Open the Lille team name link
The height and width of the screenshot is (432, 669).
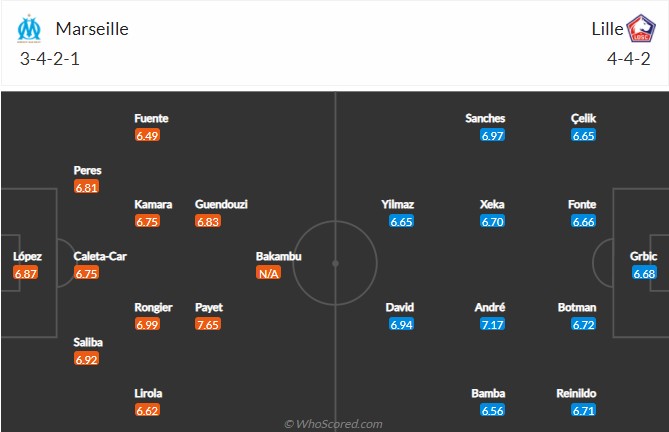point(607,29)
